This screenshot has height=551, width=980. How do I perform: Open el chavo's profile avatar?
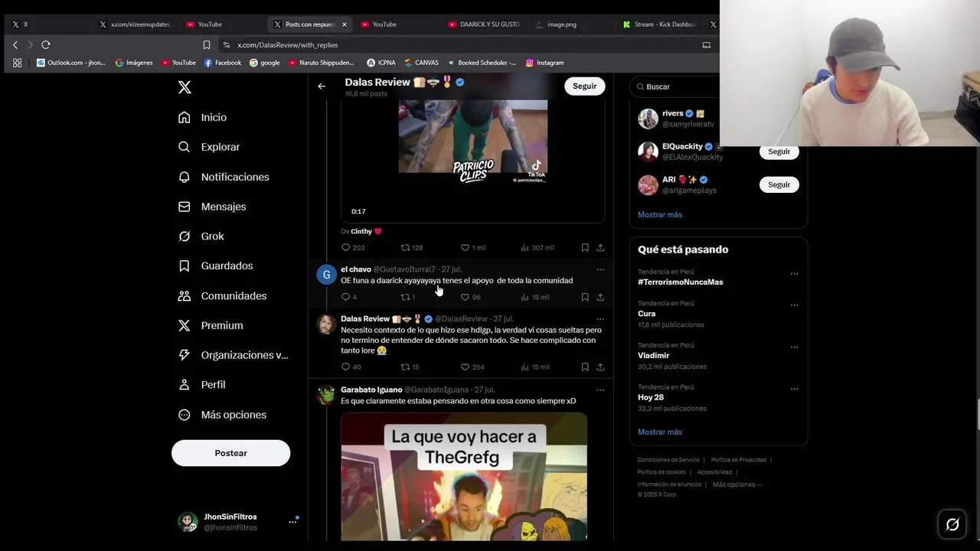click(x=326, y=274)
